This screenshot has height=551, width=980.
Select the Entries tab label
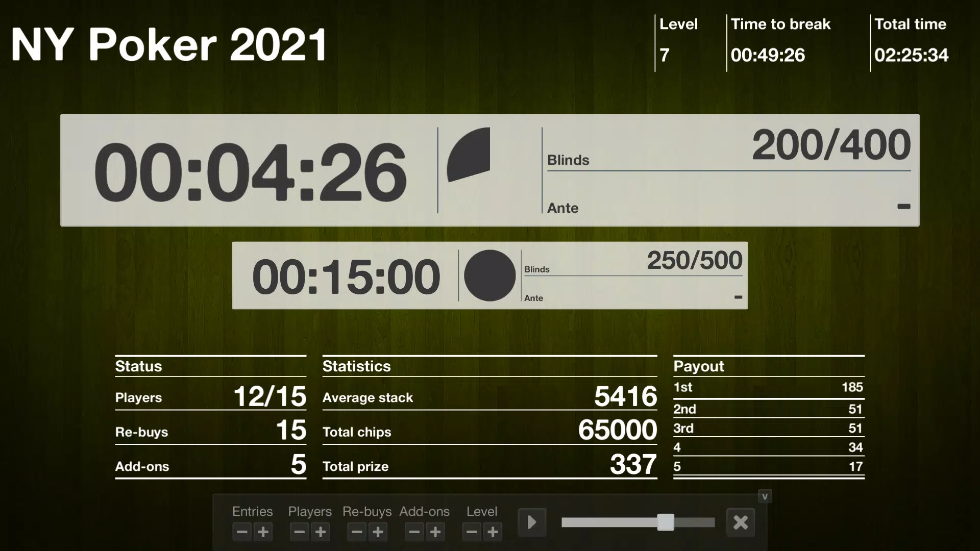pyautogui.click(x=253, y=511)
